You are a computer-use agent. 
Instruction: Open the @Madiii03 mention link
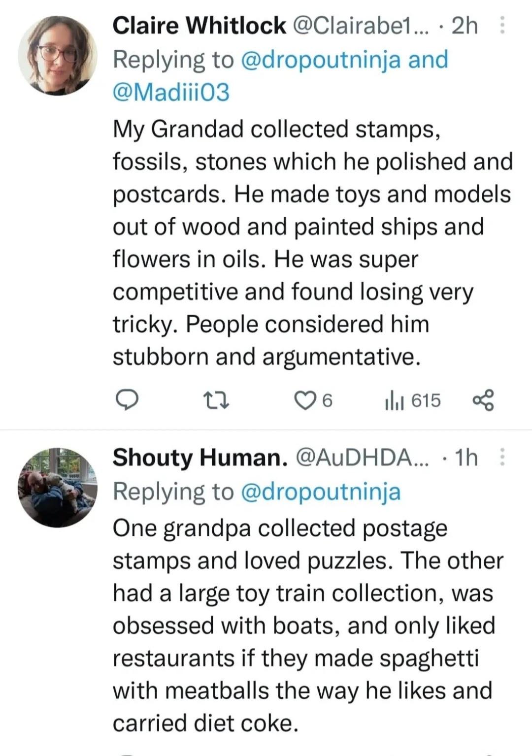coord(171,92)
